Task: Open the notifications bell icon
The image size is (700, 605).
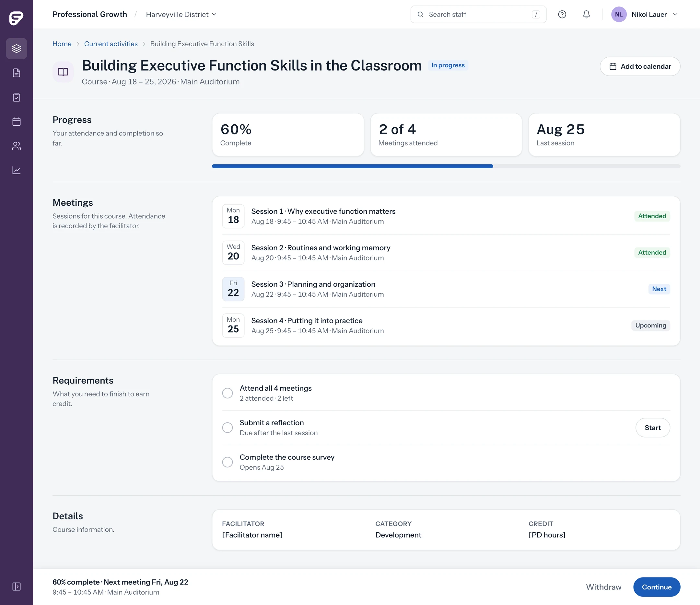Action: (x=587, y=15)
